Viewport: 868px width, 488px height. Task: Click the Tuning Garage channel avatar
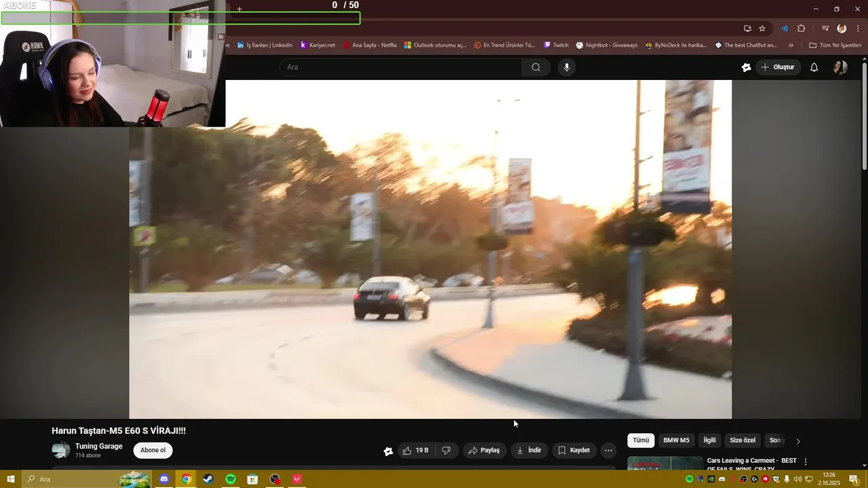tap(61, 450)
